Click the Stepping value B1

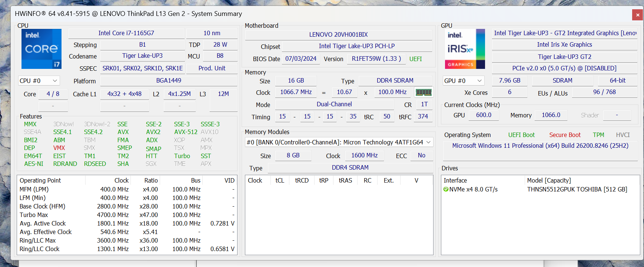coord(143,44)
